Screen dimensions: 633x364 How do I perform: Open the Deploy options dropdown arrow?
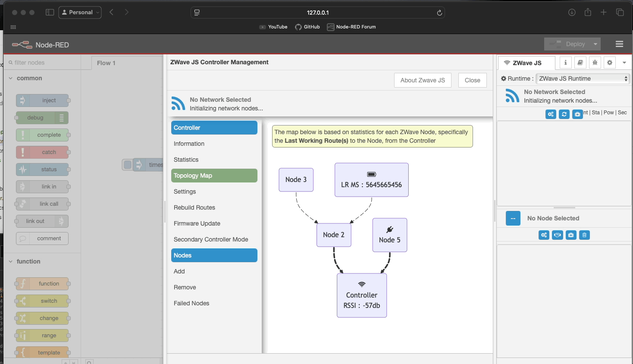click(x=595, y=44)
